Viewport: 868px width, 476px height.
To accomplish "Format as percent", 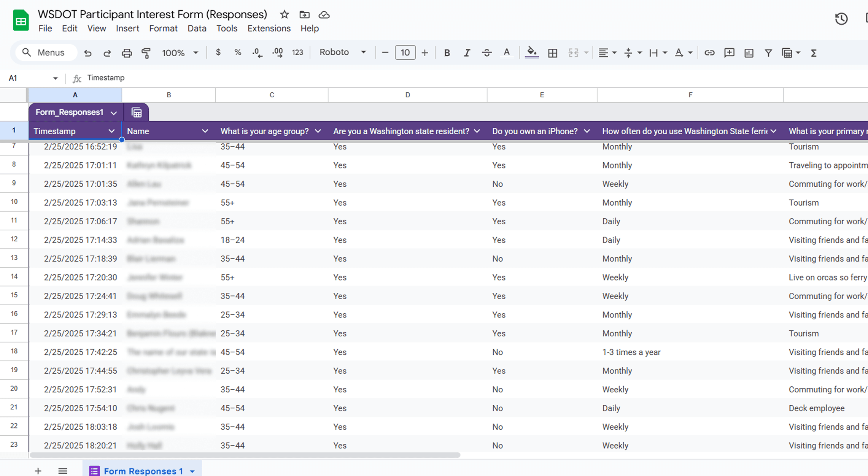I will pos(238,52).
